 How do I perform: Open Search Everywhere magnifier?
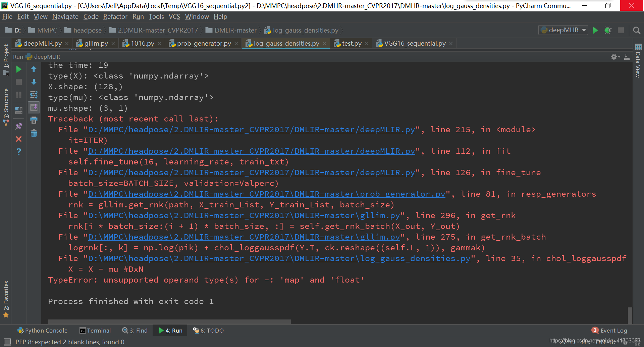pyautogui.click(x=636, y=31)
